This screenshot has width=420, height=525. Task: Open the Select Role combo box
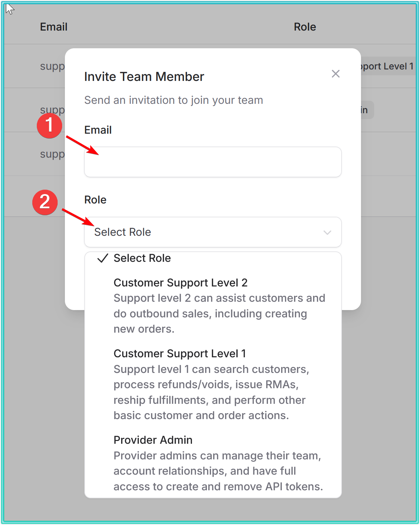212,232
